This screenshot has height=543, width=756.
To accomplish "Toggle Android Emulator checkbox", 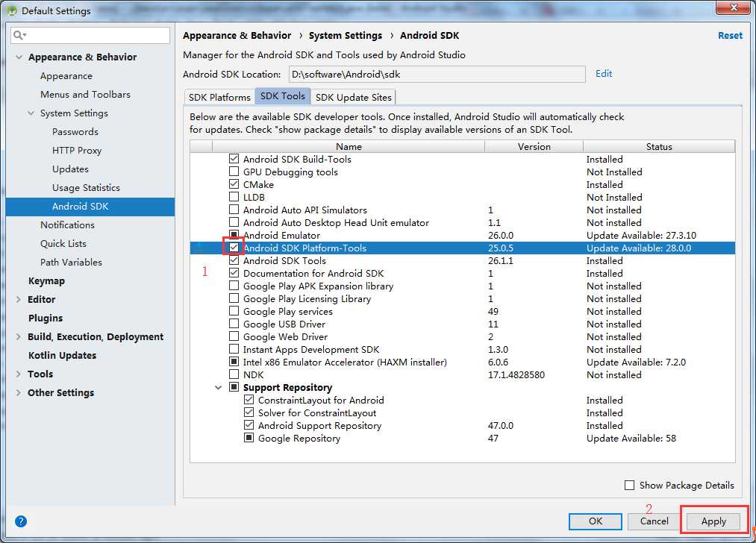I will 234,235.
